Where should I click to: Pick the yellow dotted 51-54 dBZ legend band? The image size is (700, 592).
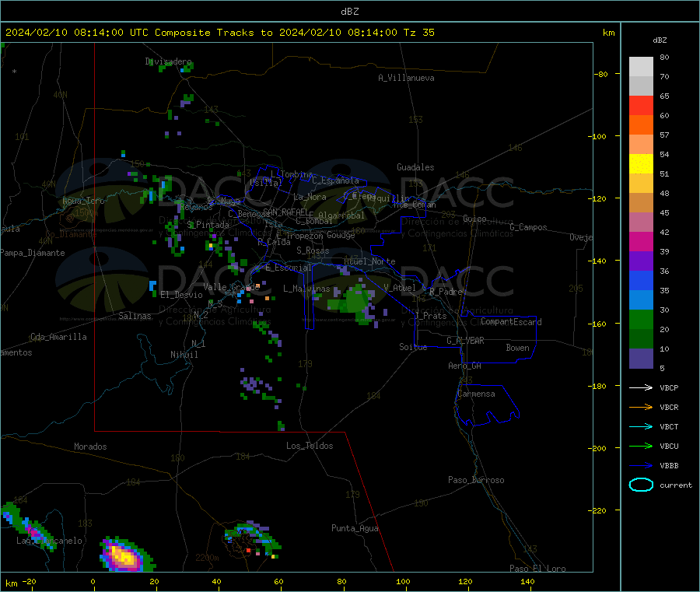(641, 164)
